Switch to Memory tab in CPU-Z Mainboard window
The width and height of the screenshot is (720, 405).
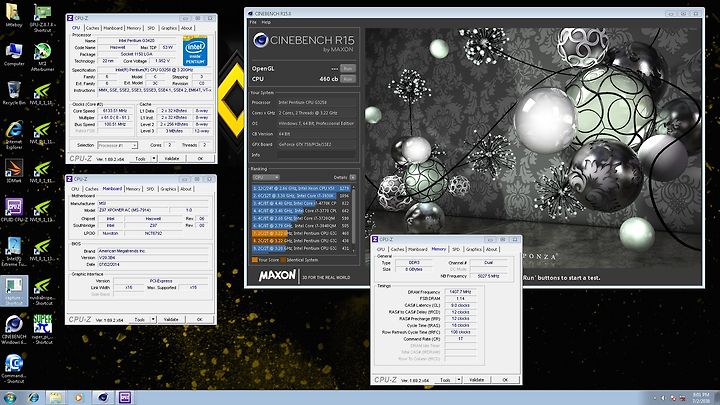(133, 189)
